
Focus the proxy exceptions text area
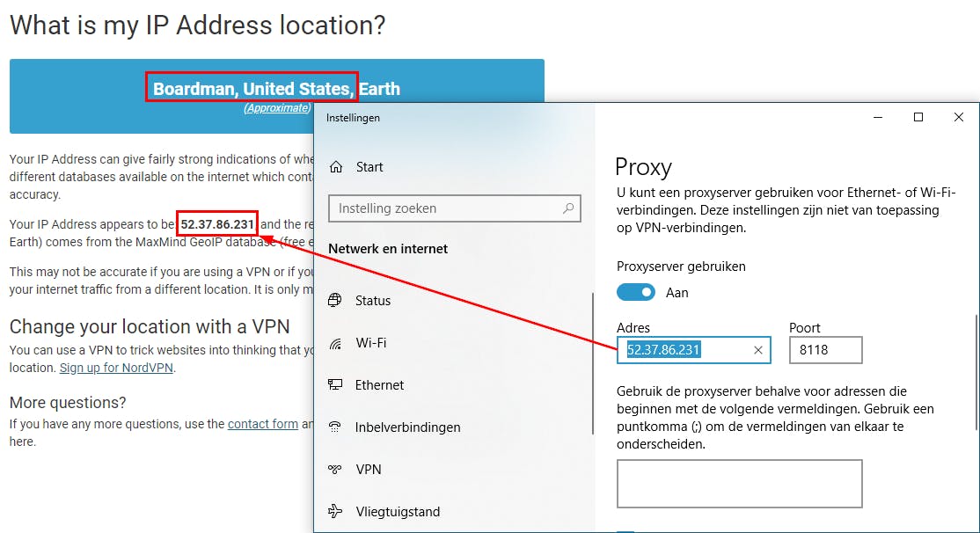click(739, 483)
